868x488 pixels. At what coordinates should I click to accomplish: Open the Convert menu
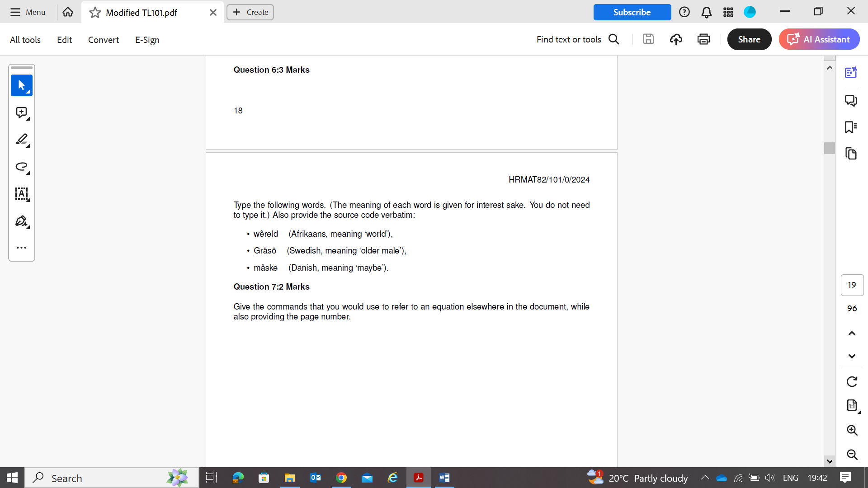[104, 40]
